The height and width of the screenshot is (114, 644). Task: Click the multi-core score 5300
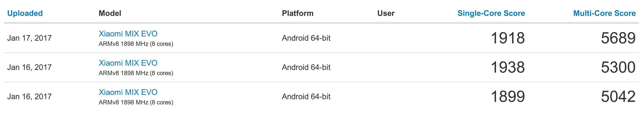pyautogui.click(x=618, y=67)
